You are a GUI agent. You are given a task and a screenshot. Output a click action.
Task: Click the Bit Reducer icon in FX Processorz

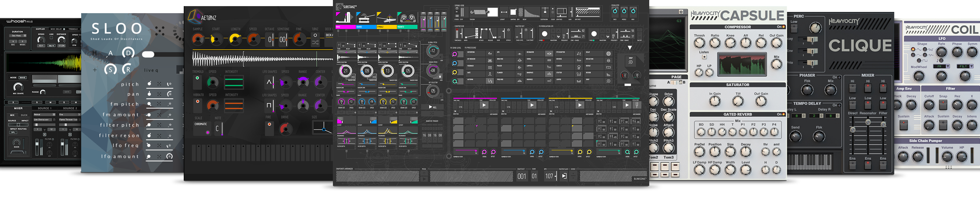pyautogui.click(x=490, y=61)
